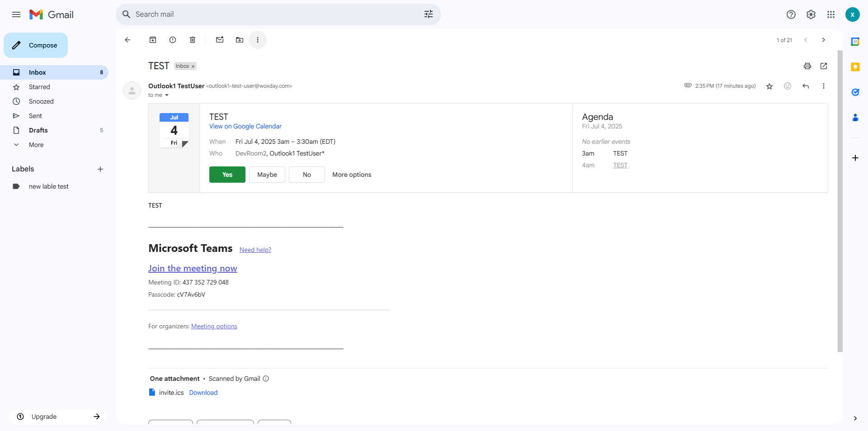This screenshot has height=431, width=868.
Task: Open Google Tasks side panel
Action: click(855, 92)
